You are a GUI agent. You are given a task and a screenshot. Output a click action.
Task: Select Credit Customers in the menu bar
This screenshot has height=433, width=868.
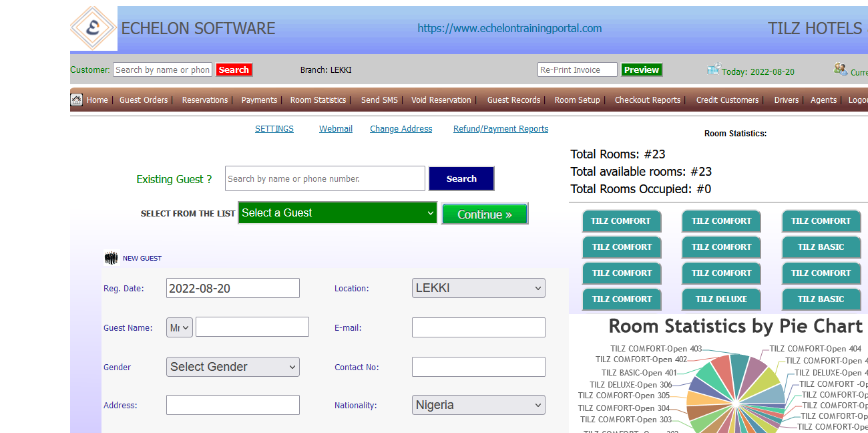[727, 100]
